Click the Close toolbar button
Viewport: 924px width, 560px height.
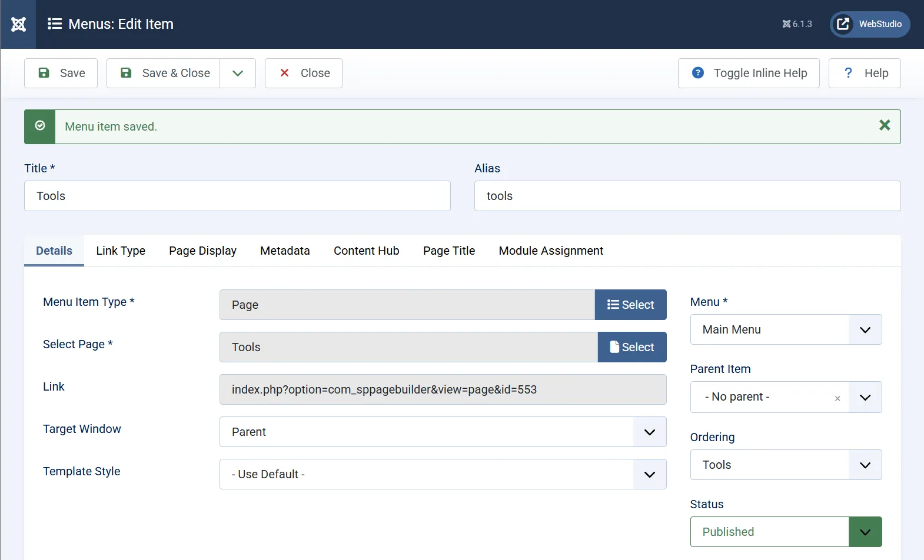click(x=304, y=73)
